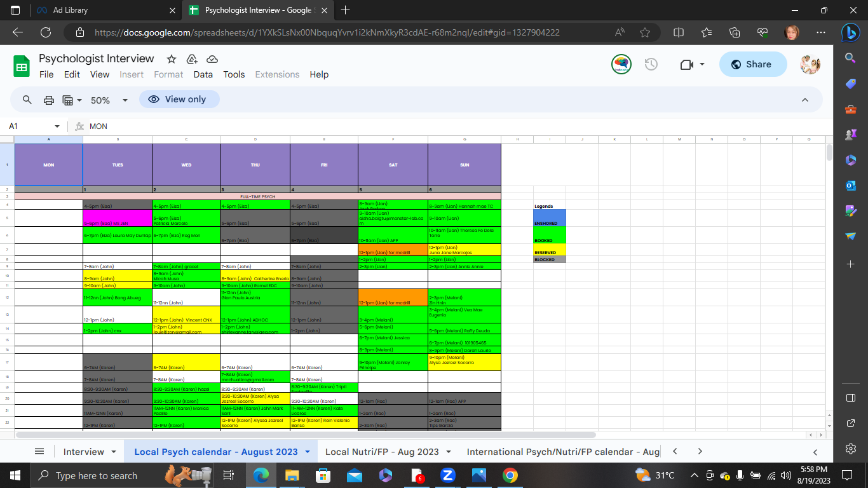The height and width of the screenshot is (488, 868).
Task: Open the 50% zoom dropdown
Action: (109, 100)
